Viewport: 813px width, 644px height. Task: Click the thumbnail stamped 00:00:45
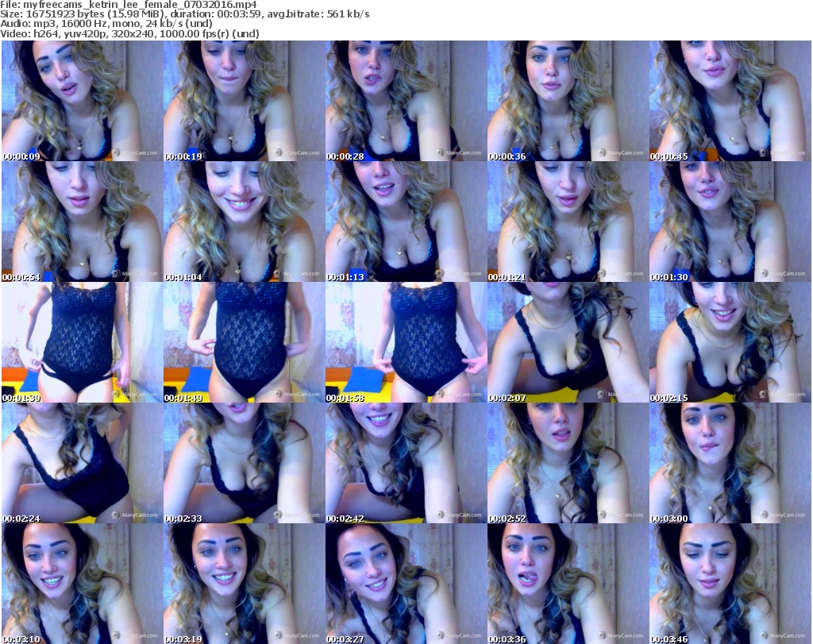(730, 101)
